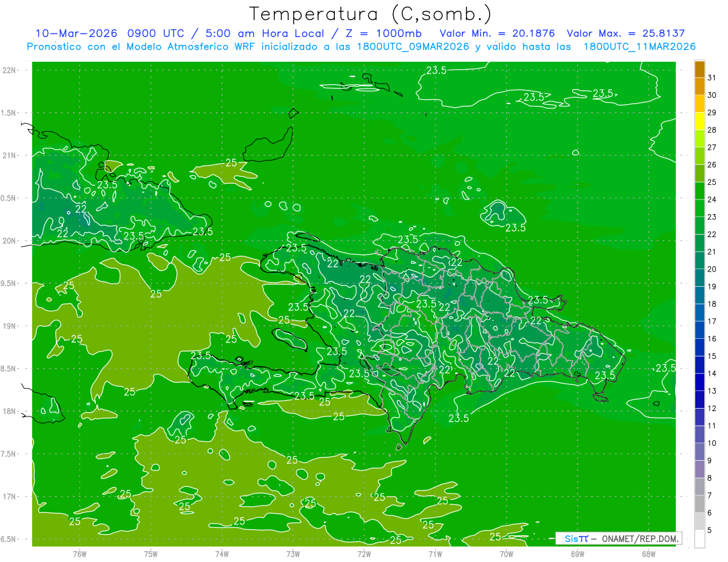Click the 74W longitude axis label
The width and height of the screenshot is (728, 562).
click(x=222, y=554)
